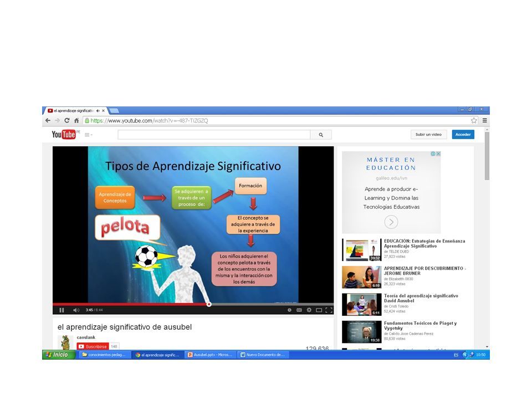The height and width of the screenshot is (399, 532).
Task: Click the page's vertical scrollbar thumb
Action: tap(487, 156)
